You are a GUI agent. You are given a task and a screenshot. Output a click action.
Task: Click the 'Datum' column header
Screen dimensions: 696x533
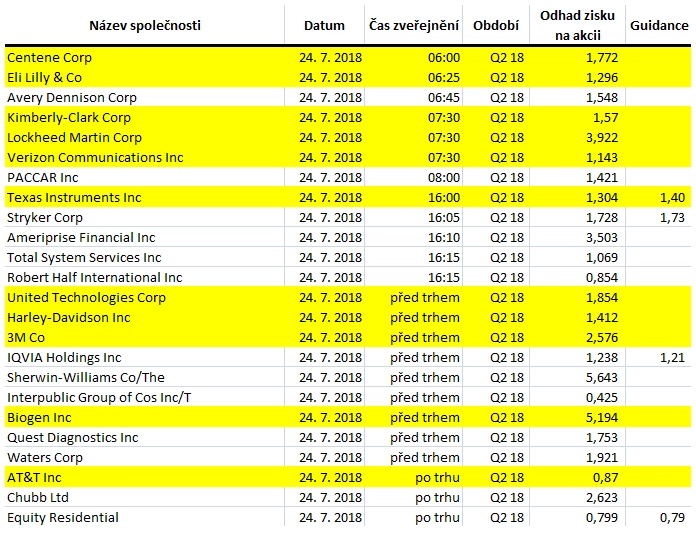pos(324,25)
